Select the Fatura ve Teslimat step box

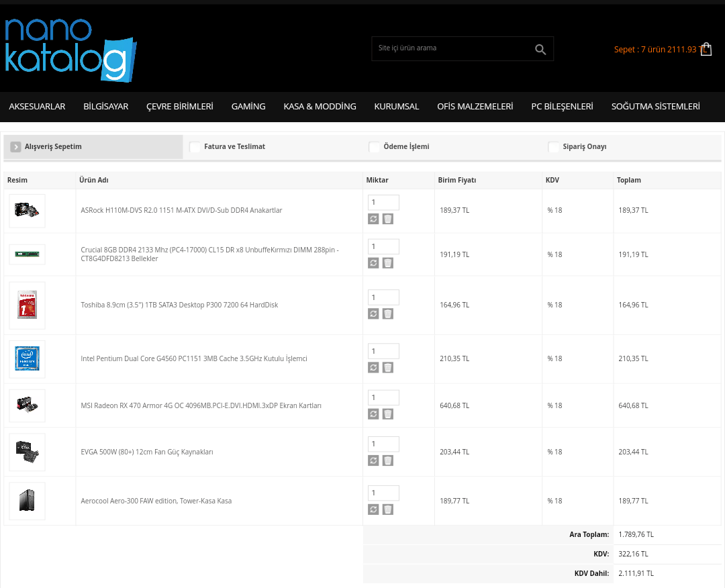click(195, 147)
